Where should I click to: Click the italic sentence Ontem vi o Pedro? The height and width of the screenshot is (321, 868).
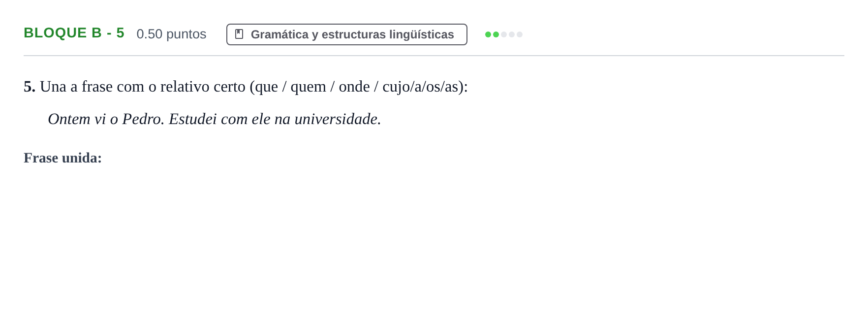[106, 119]
